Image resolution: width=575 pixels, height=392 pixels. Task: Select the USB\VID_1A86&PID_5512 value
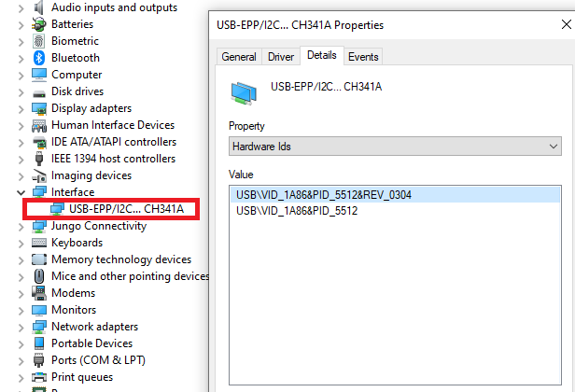(x=297, y=211)
